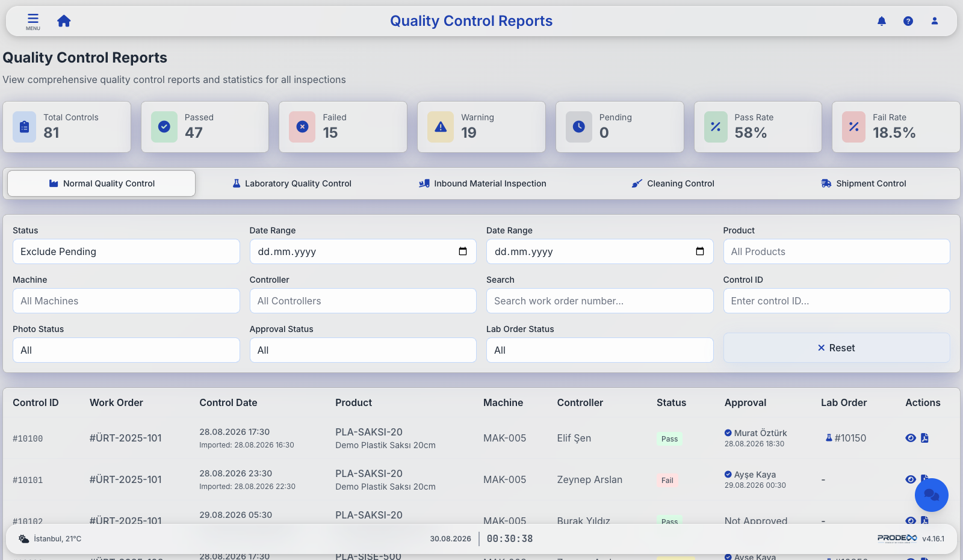This screenshot has width=963, height=560.
Task: Open the floating chat bubble
Action: pyautogui.click(x=931, y=495)
